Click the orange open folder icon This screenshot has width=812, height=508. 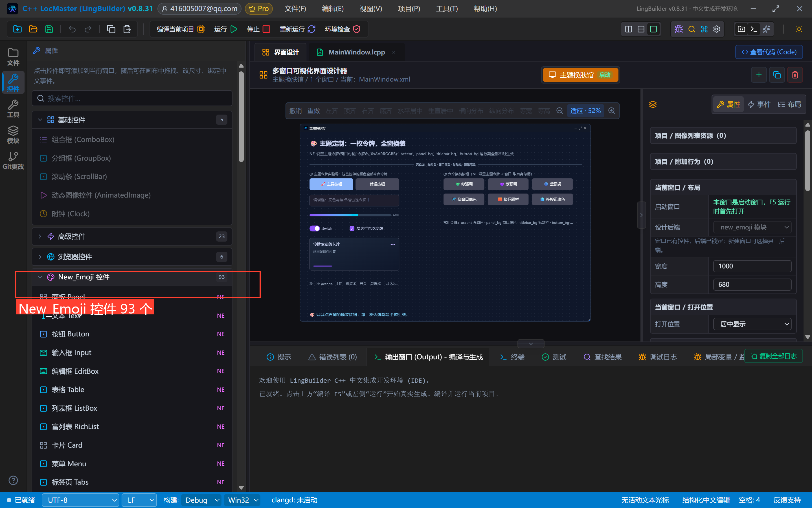click(33, 29)
